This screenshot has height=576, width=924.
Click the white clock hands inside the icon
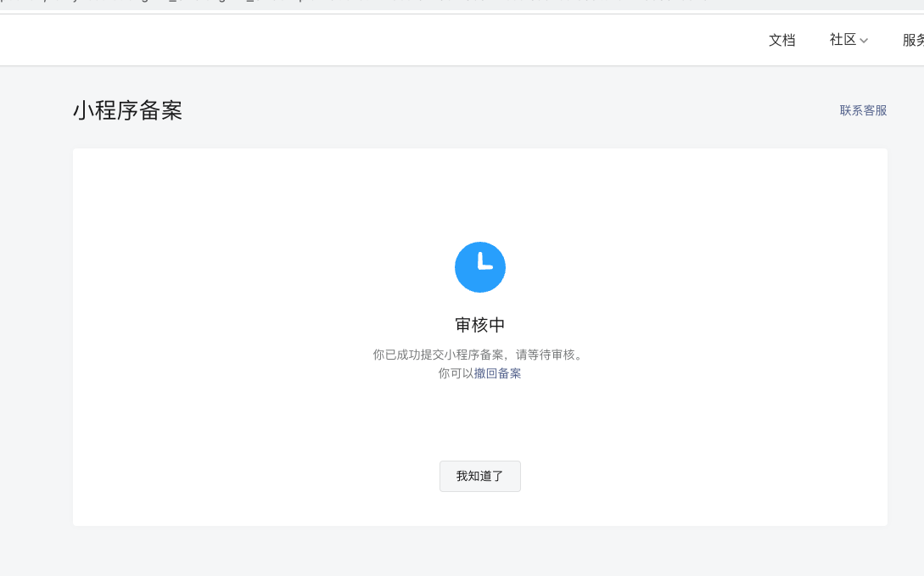click(483, 264)
